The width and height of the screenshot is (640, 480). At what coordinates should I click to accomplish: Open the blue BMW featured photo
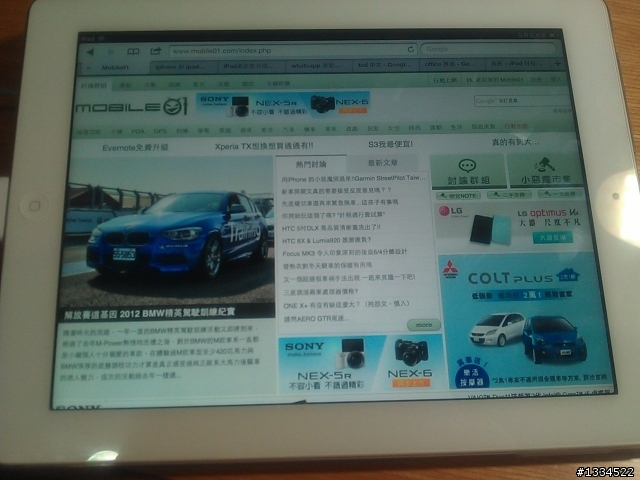pyautogui.click(x=167, y=231)
